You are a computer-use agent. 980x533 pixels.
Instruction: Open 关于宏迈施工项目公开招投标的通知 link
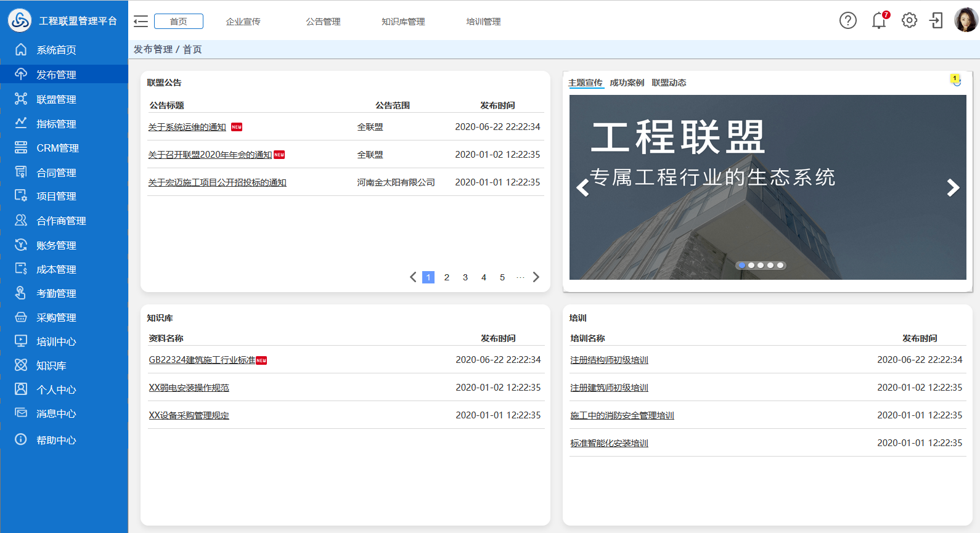tap(217, 182)
